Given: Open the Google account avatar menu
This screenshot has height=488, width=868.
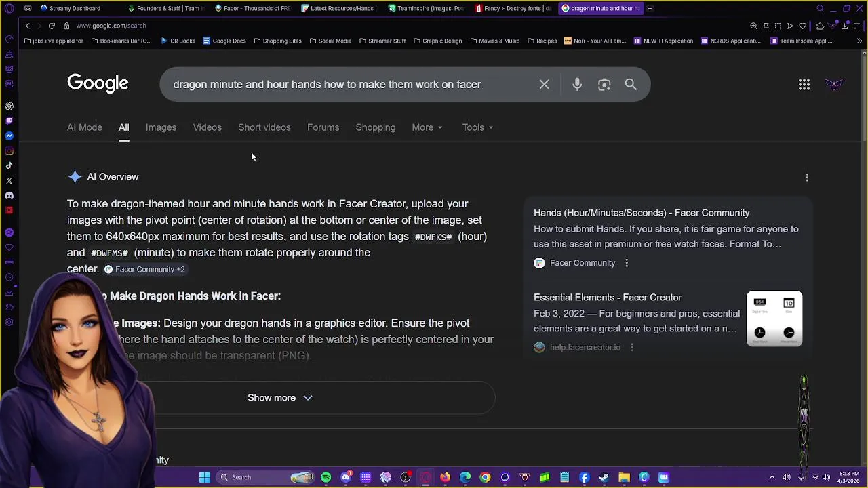Looking at the screenshot, I should click(x=834, y=85).
